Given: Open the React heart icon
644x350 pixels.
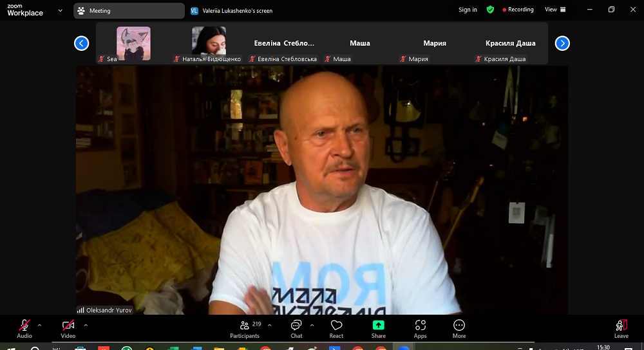Looking at the screenshot, I should (x=336, y=329).
